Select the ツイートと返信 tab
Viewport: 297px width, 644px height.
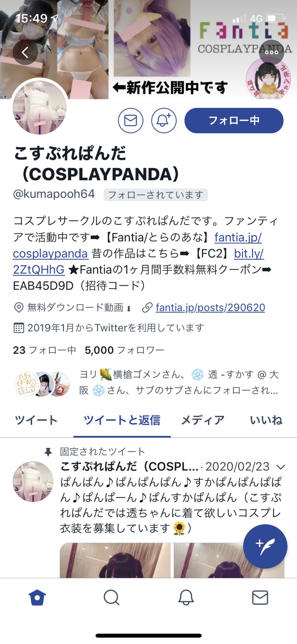pos(122,420)
